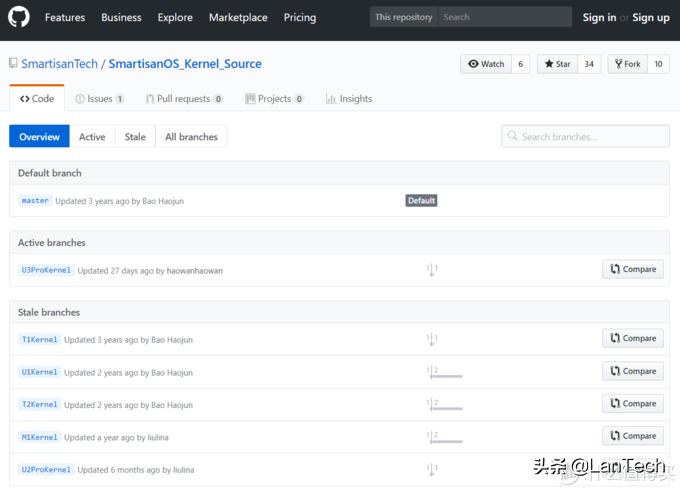Click 'Updated 27 days ago by haowanhaowan' text
Viewport: 680px width, 490px height.
pyautogui.click(x=150, y=271)
